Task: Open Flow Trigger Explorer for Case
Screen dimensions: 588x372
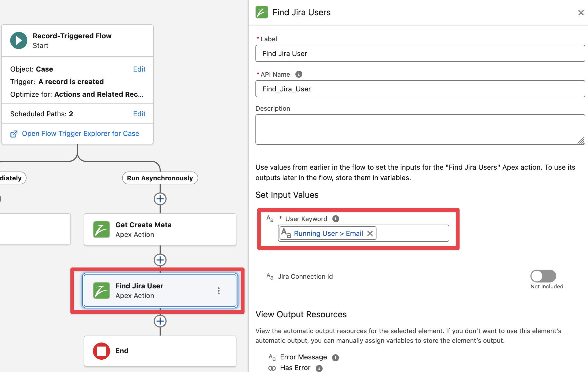Action: coord(80,133)
